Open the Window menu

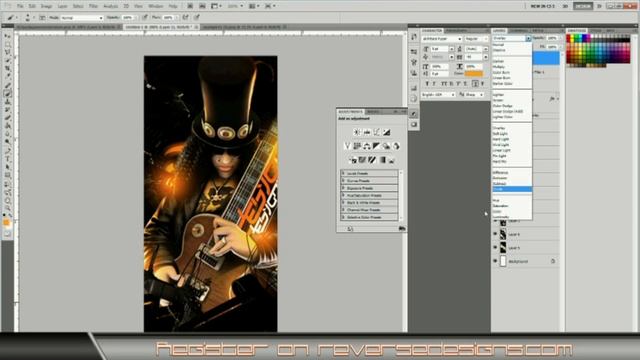[x=156, y=6]
